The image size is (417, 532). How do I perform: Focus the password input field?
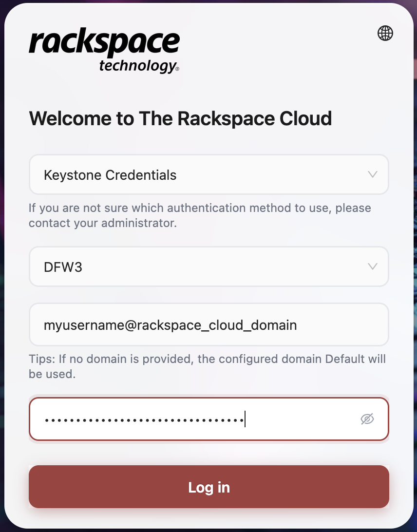(208, 419)
